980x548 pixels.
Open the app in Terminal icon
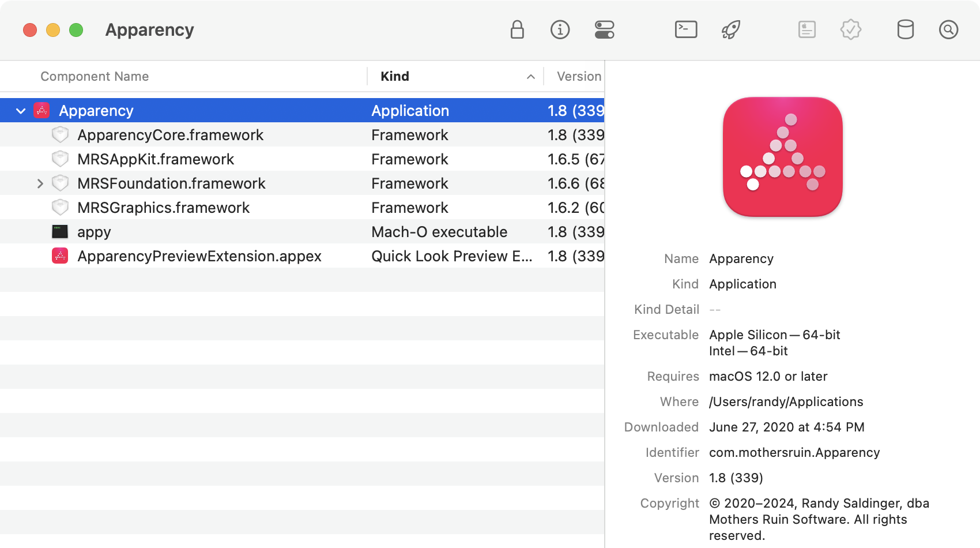tap(685, 30)
